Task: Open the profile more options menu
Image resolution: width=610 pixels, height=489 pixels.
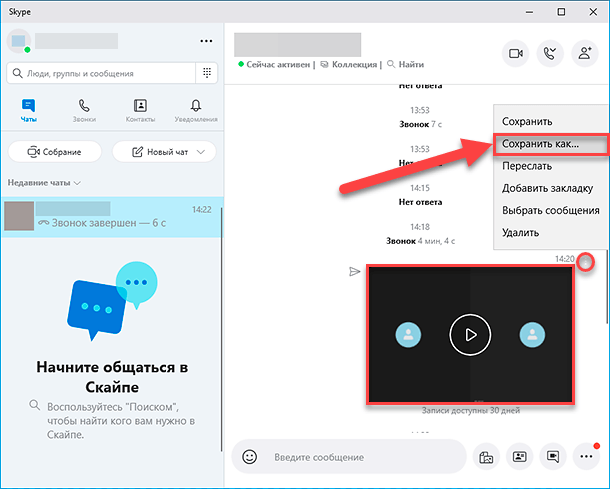Action: click(x=206, y=41)
